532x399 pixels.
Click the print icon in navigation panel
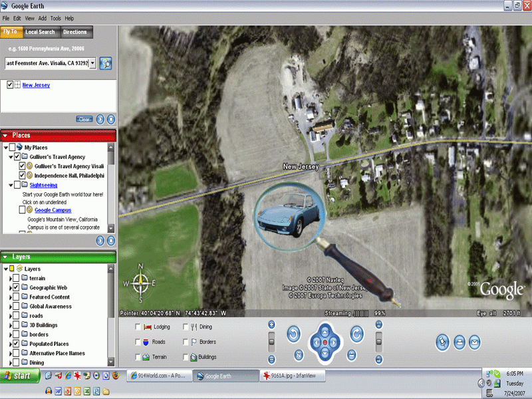click(x=459, y=342)
